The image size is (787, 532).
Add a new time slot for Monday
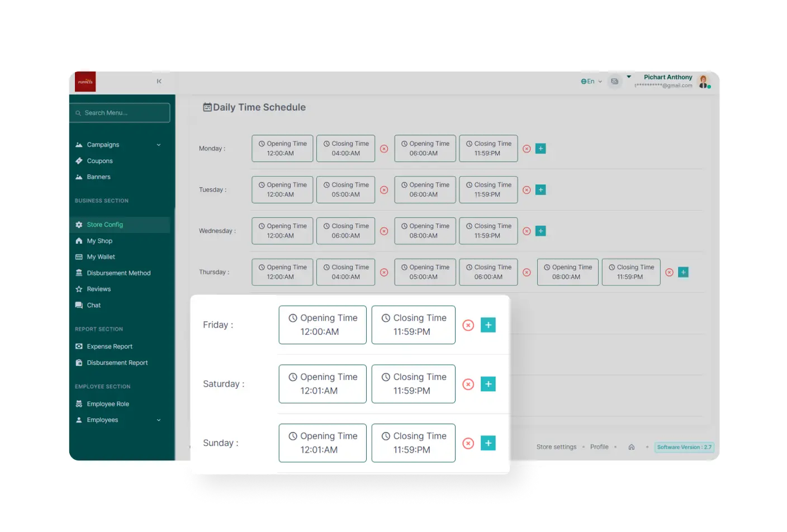pyautogui.click(x=541, y=149)
